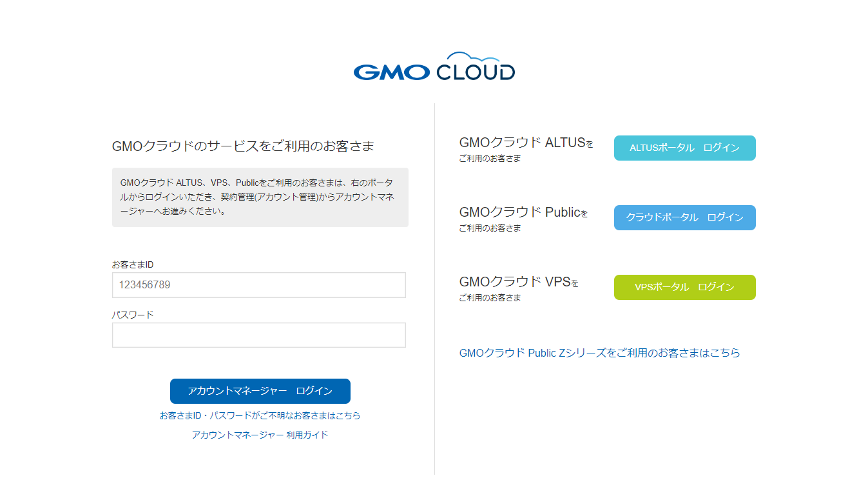Click the パスワード field label
This screenshot has height=487, width=868.
pyautogui.click(x=133, y=315)
